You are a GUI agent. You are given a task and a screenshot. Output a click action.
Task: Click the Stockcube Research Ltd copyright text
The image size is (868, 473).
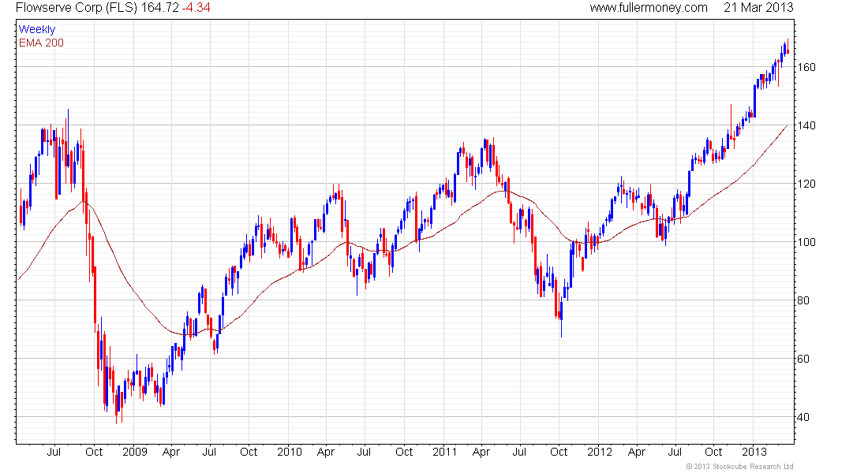[x=739, y=467]
